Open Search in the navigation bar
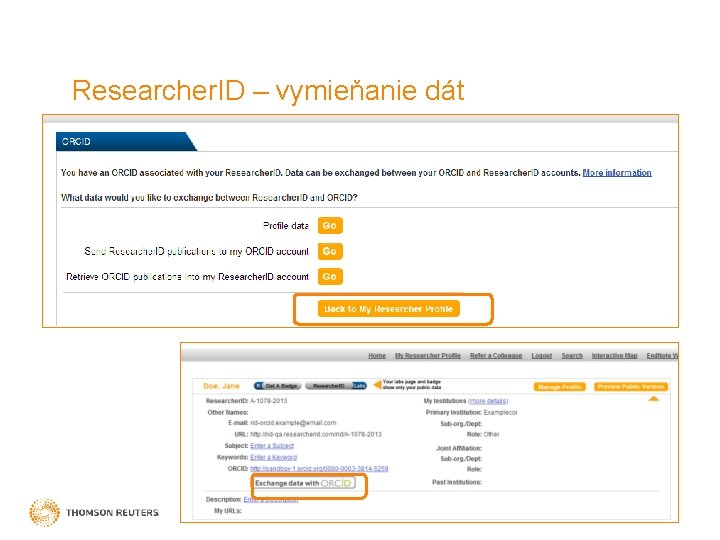The height and width of the screenshot is (540, 720). [572, 355]
